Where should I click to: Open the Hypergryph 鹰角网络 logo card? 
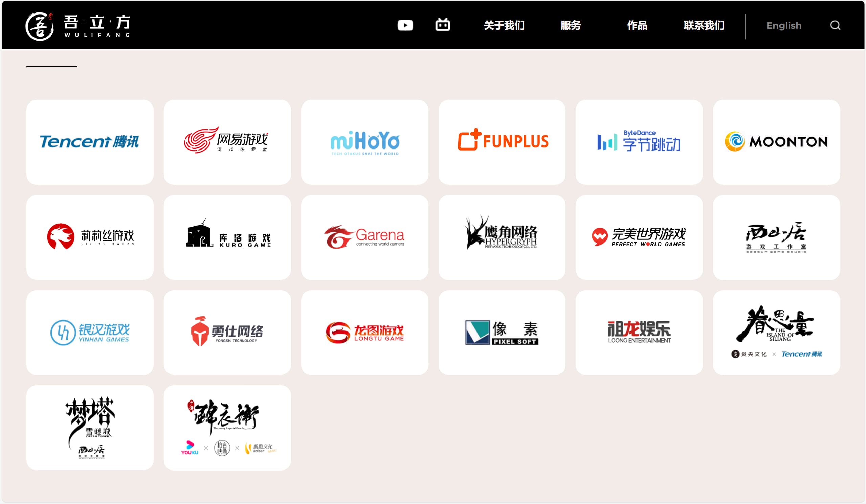point(502,237)
